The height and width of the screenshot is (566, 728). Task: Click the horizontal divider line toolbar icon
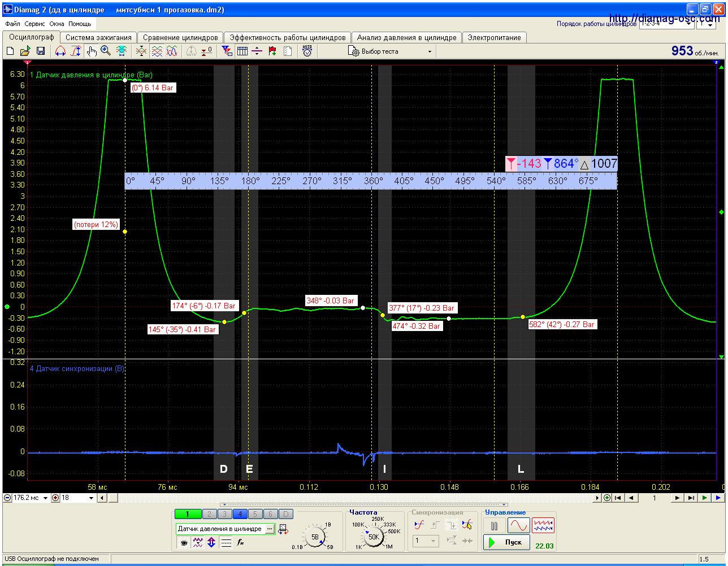[x=257, y=51]
